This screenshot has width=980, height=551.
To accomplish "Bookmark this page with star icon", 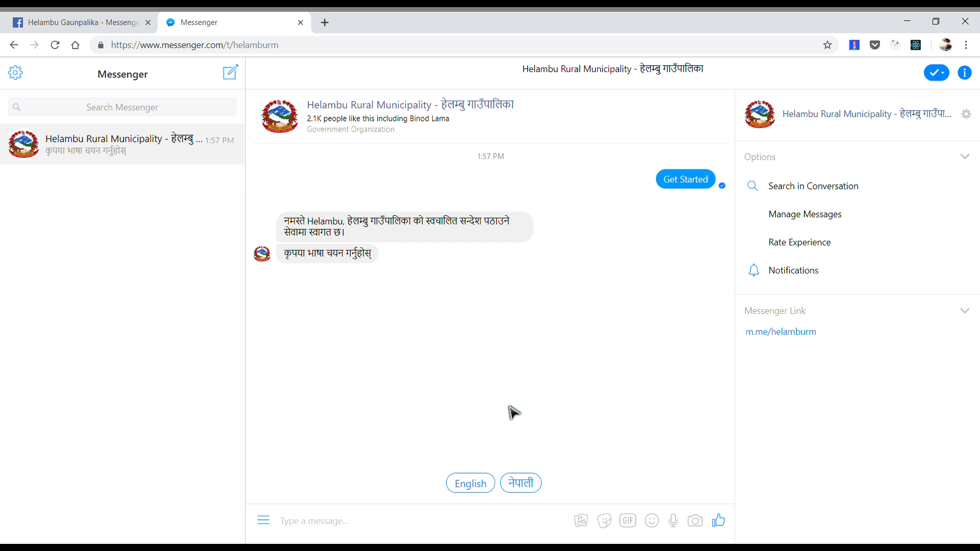I will (828, 45).
